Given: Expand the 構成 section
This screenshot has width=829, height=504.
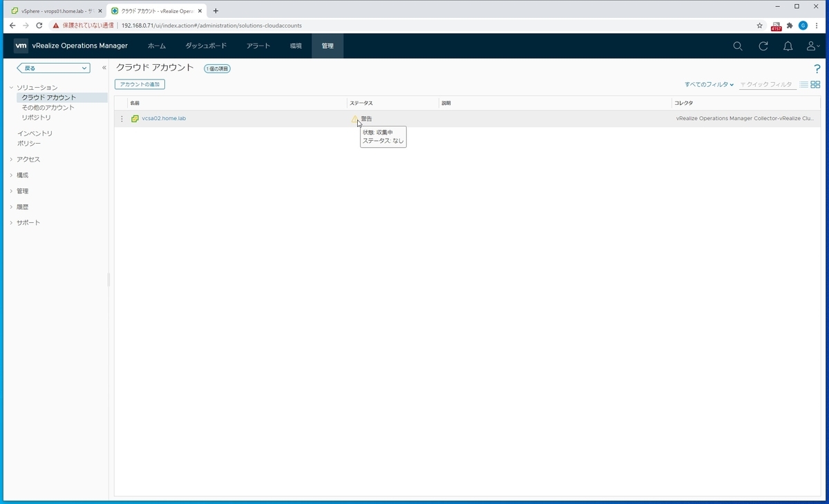Looking at the screenshot, I should tap(11, 175).
